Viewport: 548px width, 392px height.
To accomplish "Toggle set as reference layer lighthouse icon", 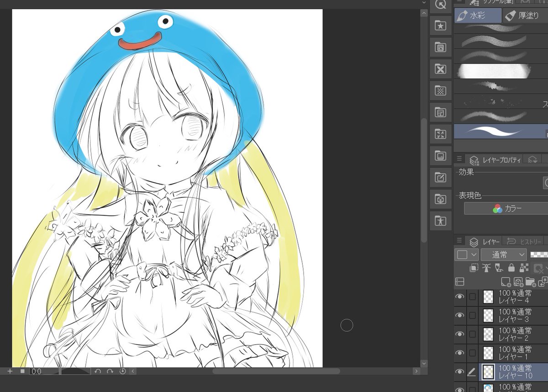I will point(487,268).
